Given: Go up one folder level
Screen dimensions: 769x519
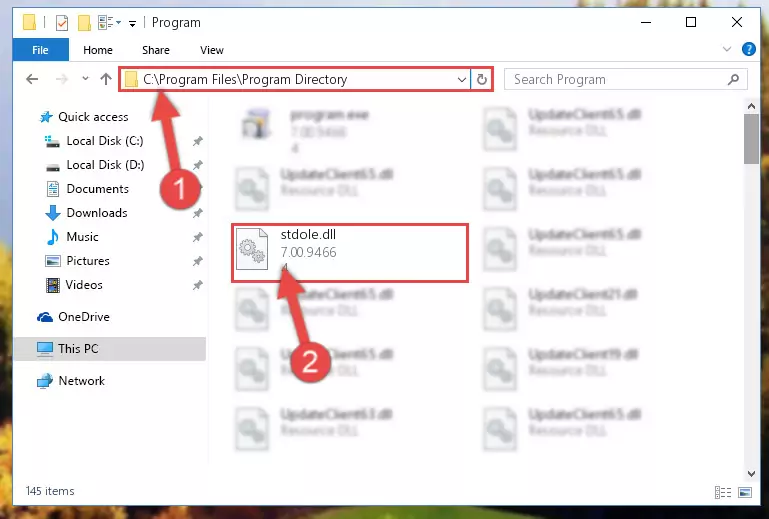Looking at the screenshot, I should [105, 79].
